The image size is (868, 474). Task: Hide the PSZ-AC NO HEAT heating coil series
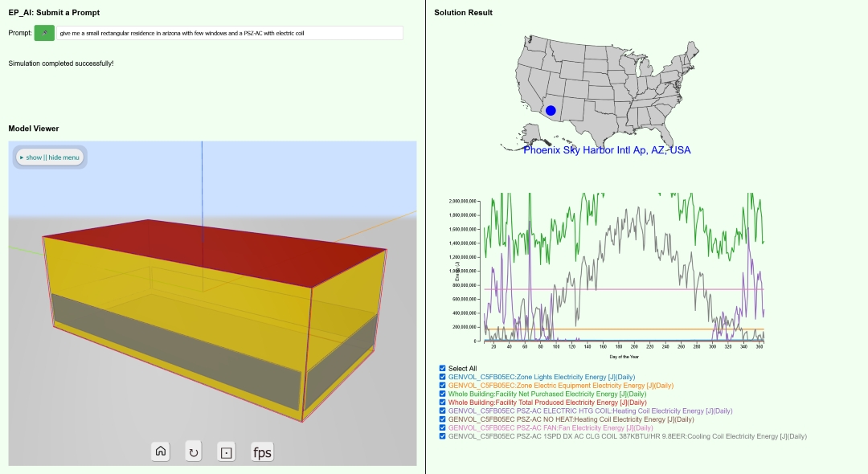pyautogui.click(x=443, y=419)
